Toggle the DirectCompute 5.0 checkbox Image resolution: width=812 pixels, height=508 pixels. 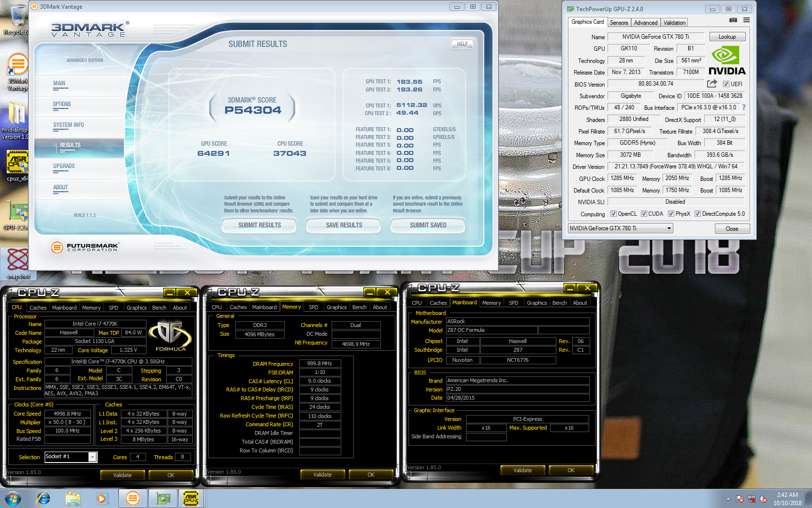click(x=697, y=214)
